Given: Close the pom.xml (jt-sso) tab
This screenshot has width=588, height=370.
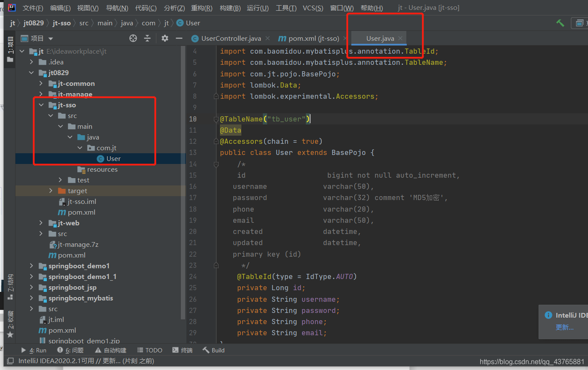Looking at the screenshot, I should coord(346,38).
